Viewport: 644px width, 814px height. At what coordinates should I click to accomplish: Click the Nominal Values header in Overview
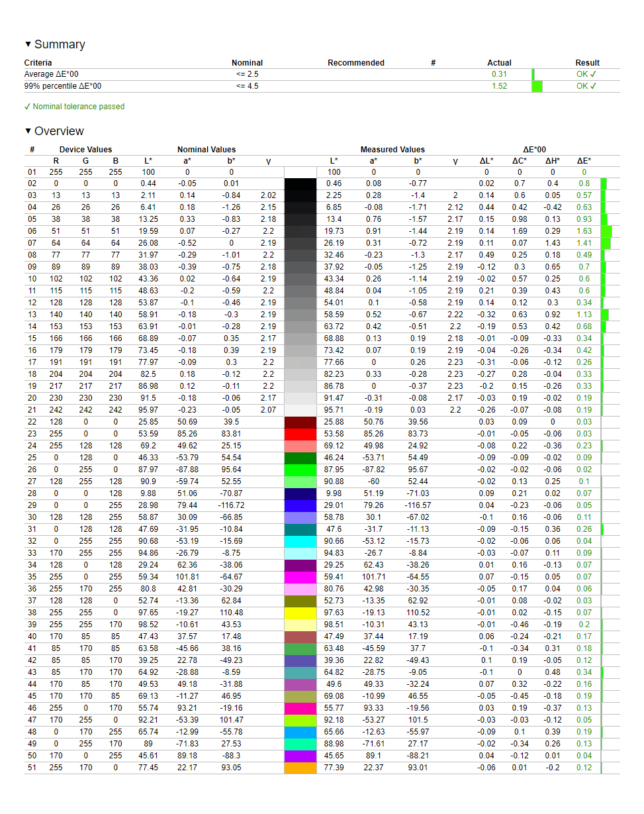207,150
